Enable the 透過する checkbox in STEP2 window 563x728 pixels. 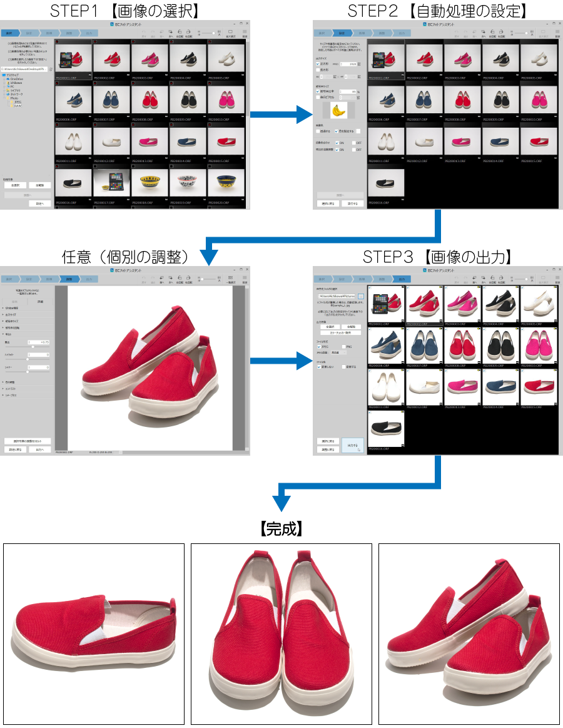click(318, 131)
